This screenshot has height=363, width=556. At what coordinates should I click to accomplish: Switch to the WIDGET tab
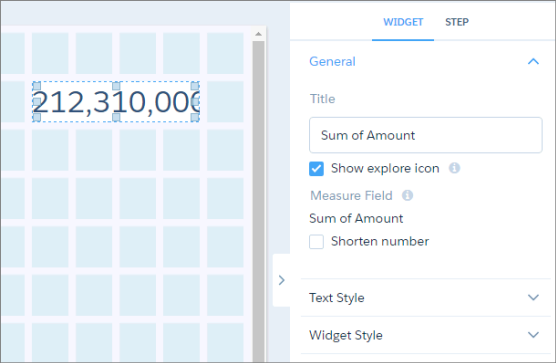click(403, 22)
